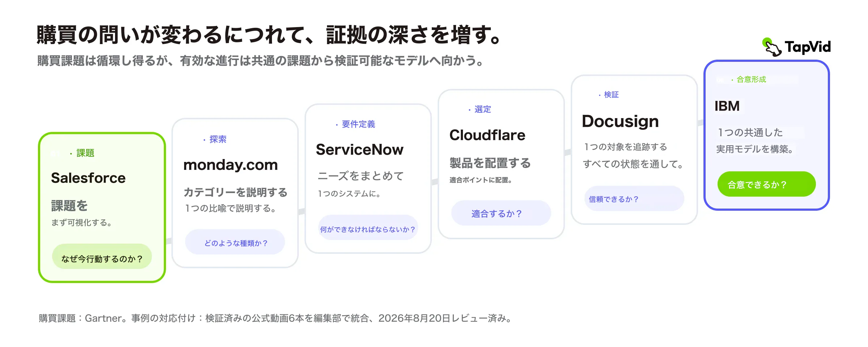The width and height of the screenshot is (868, 347).
Task: Select the monday.com card title
Action: point(231,165)
